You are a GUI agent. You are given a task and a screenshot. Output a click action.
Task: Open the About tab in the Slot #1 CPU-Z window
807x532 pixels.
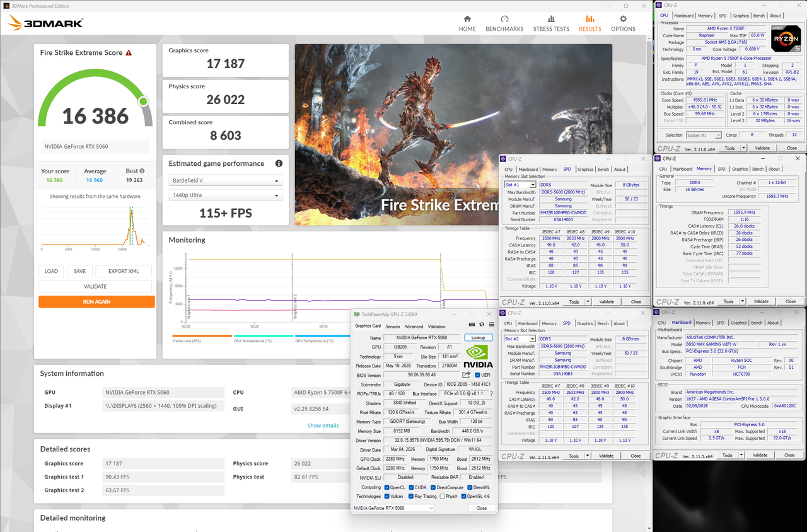620,169
